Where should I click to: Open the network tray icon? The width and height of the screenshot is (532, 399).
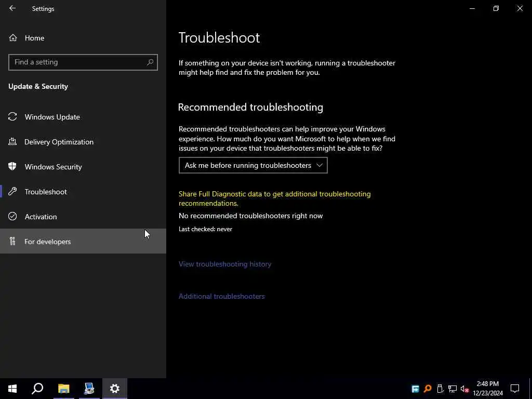(x=453, y=389)
